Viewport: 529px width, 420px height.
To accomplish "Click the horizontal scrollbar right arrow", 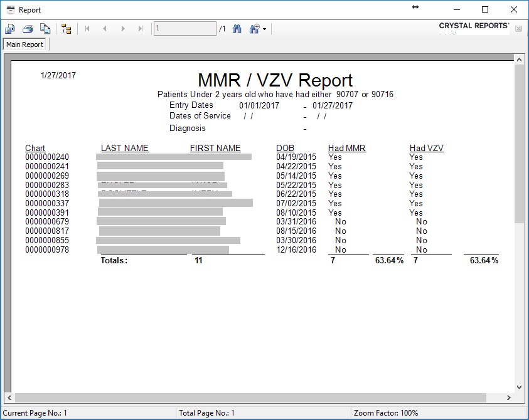I will click(x=509, y=398).
